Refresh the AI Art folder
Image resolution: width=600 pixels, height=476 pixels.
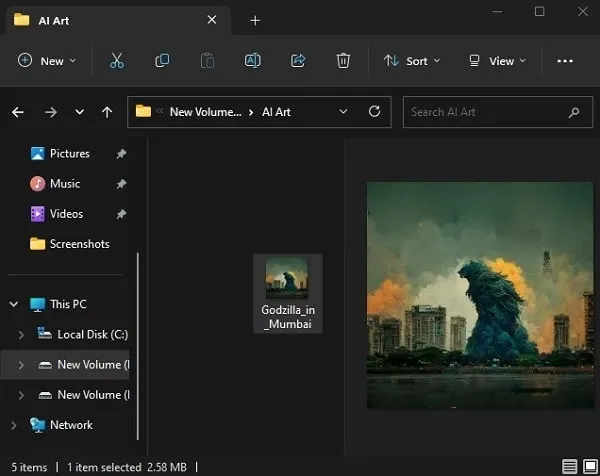click(x=374, y=112)
